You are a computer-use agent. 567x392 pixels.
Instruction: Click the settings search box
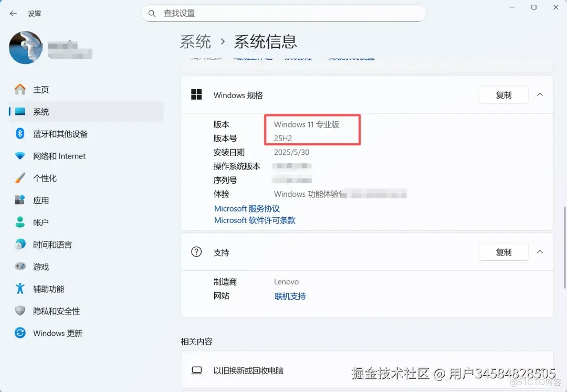283,13
